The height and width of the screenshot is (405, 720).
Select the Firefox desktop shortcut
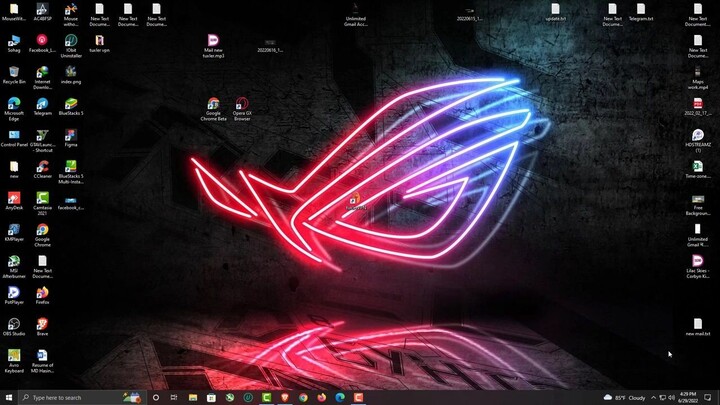point(42,295)
